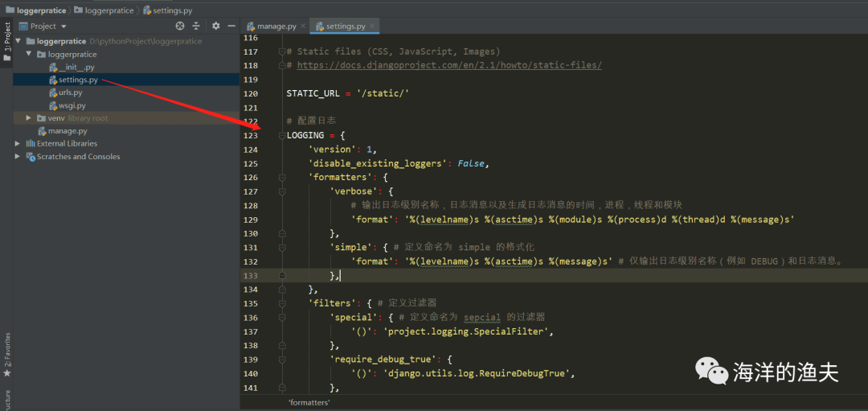Open the 1: Project tool window tab
Viewport: 868px width, 411px height.
point(6,42)
